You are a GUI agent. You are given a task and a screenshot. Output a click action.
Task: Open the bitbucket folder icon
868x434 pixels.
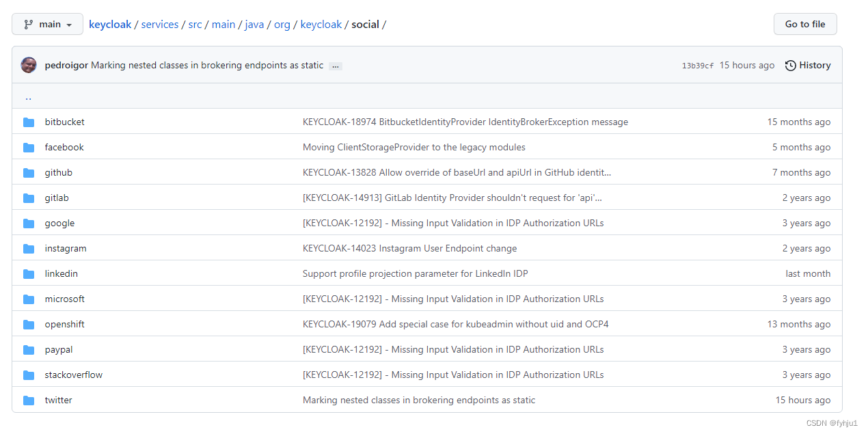tap(28, 121)
